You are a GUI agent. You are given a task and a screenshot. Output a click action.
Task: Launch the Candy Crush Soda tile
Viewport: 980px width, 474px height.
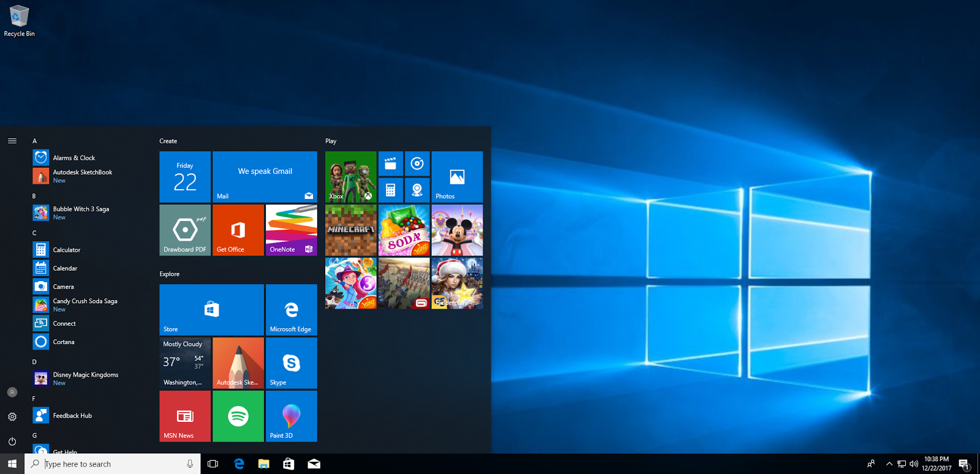click(x=404, y=230)
